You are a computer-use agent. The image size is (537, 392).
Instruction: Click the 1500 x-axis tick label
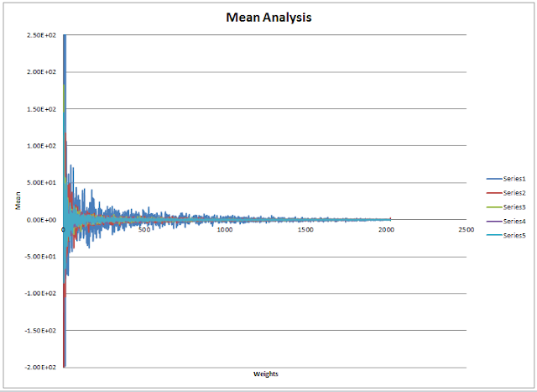coord(305,230)
